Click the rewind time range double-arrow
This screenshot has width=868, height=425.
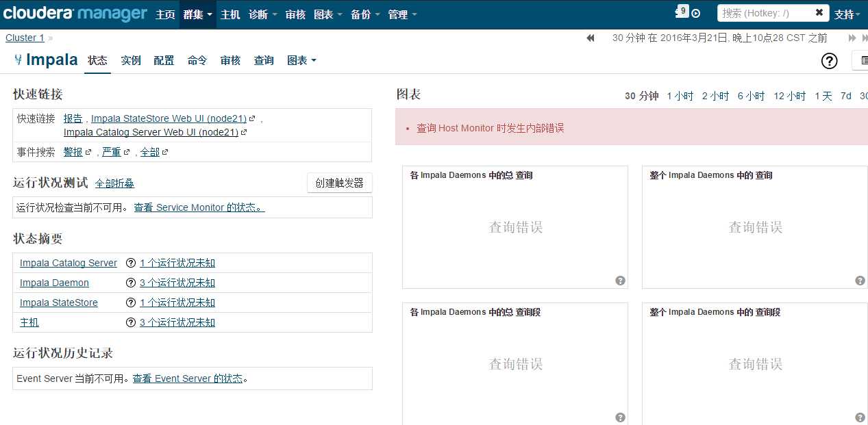tap(591, 38)
